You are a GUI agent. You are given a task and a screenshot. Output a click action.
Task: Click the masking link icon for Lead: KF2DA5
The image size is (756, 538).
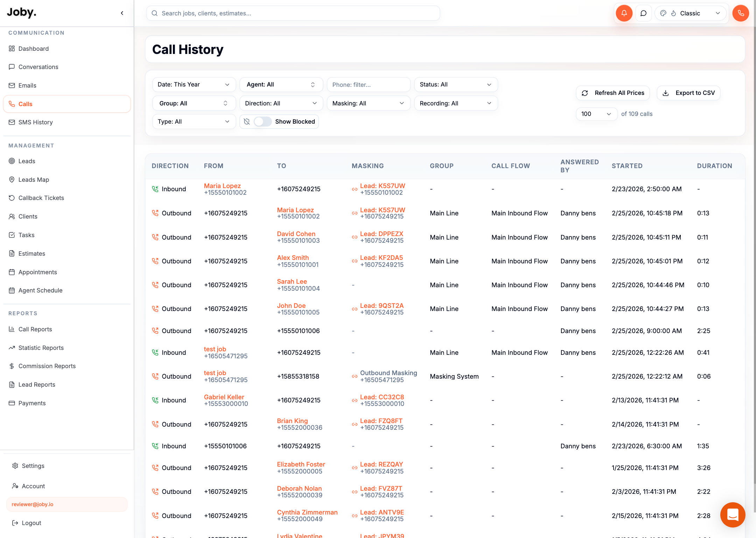(355, 261)
